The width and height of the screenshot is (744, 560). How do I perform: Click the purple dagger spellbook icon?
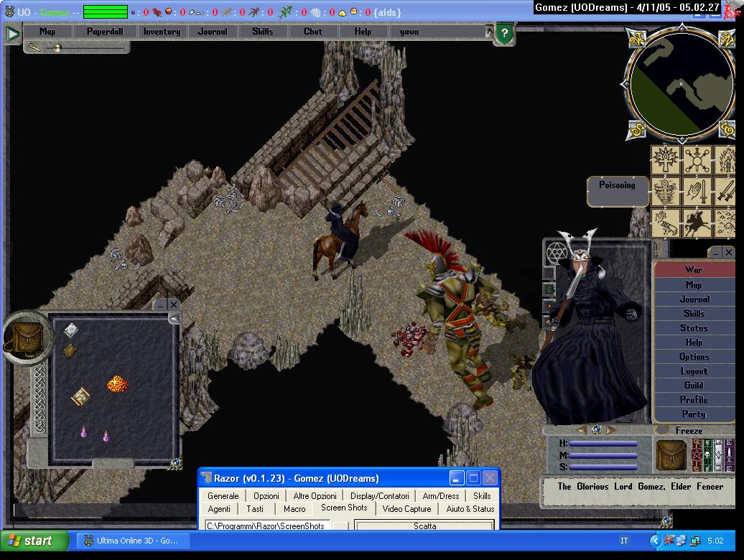[x=730, y=455]
